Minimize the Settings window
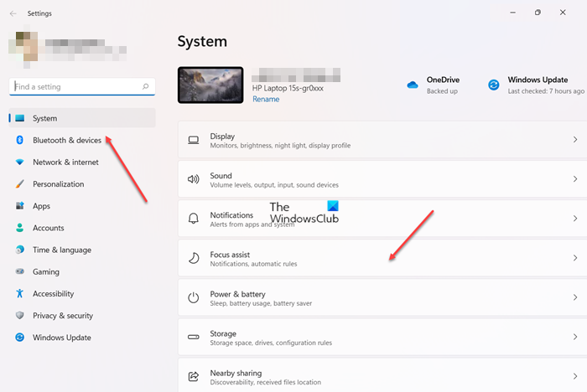 click(x=512, y=13)
